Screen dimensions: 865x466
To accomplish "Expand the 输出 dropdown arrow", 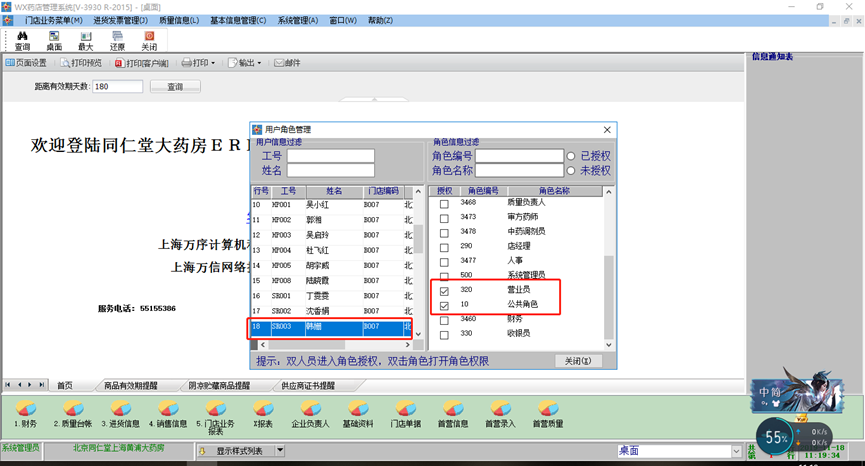I will [x=259, y=63].
